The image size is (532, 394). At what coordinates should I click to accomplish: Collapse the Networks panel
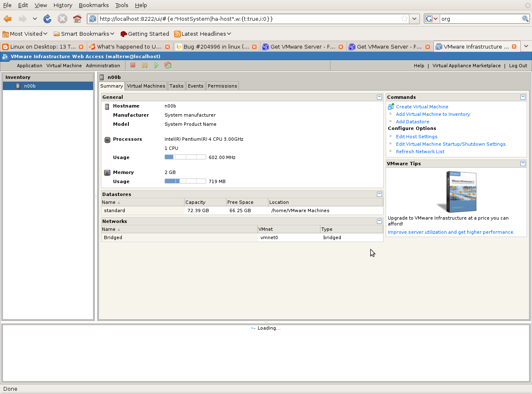(x=379, y=221)
